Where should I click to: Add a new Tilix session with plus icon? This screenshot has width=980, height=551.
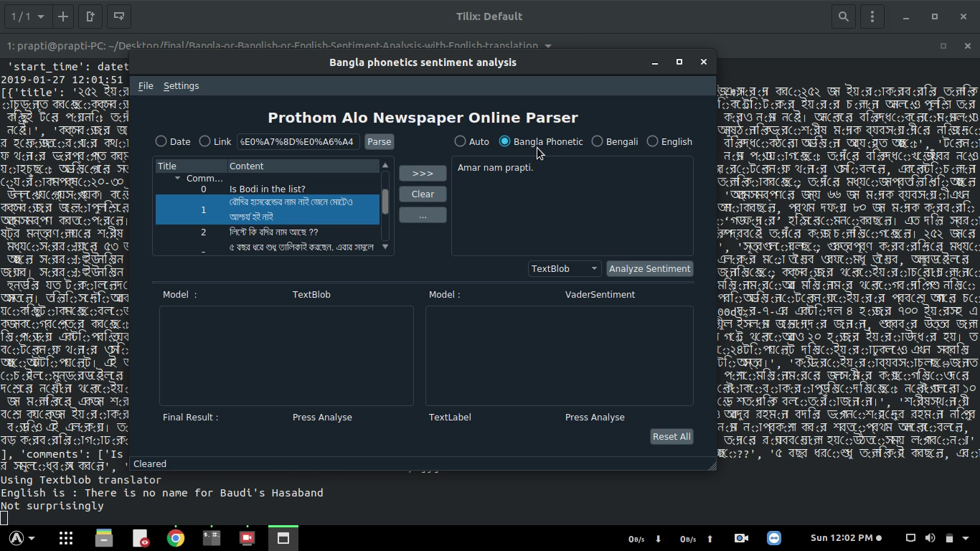click(63, 16)
